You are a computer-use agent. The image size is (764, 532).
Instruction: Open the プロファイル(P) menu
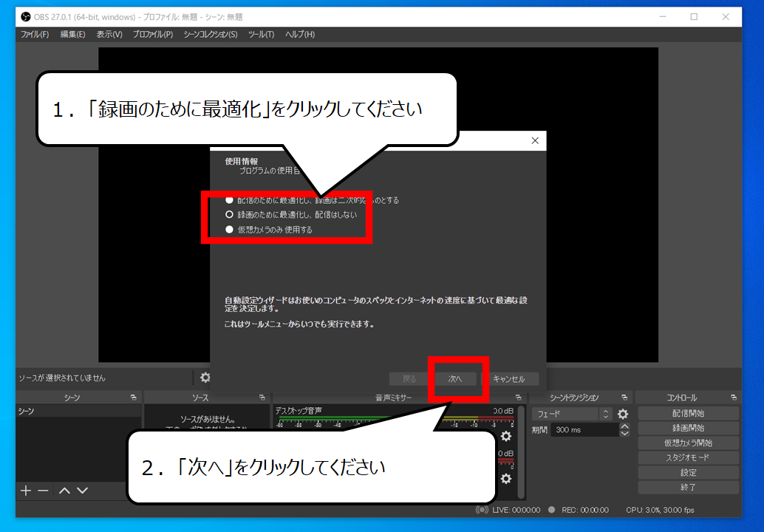[x=153, y=35]
